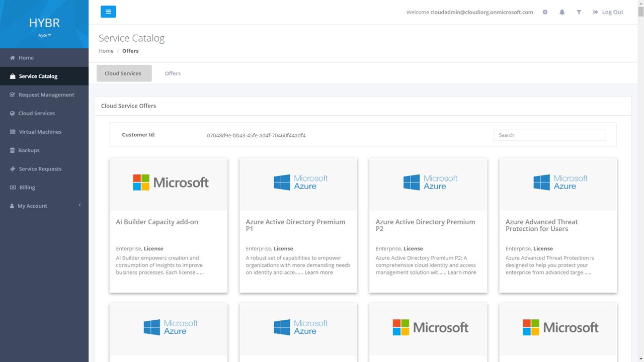
Task: Click the Search input field
Action: point(550,135)
